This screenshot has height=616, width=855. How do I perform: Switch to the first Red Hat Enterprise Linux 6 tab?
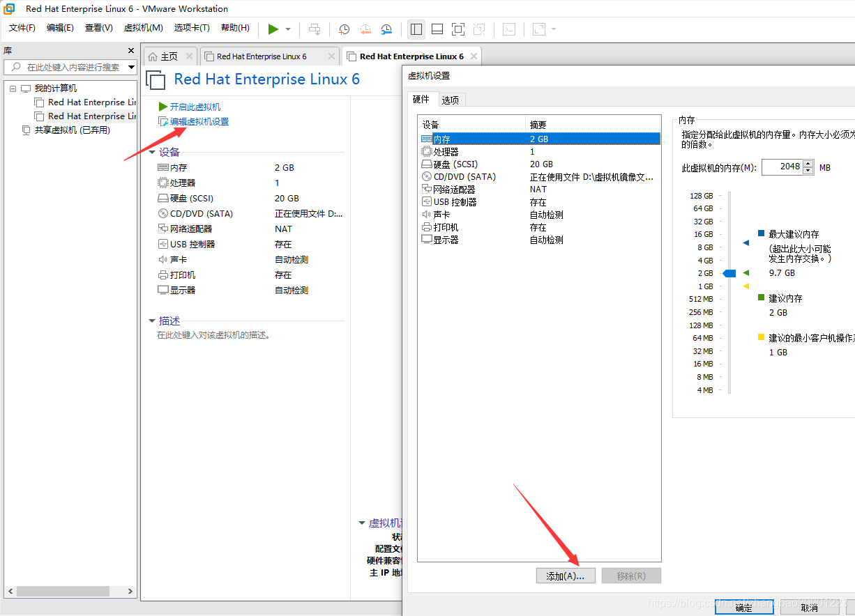pos(262,56)
